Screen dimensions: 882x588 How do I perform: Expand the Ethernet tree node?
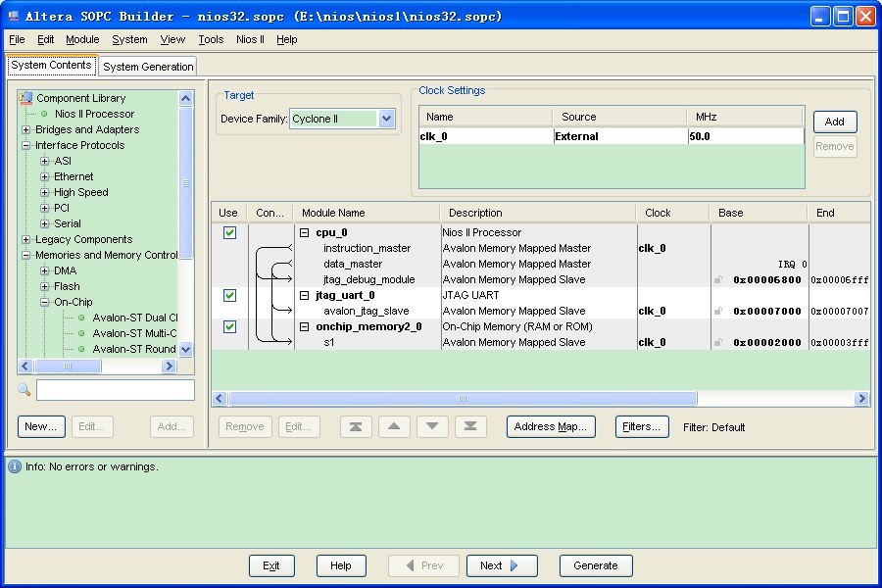[44, 176]
